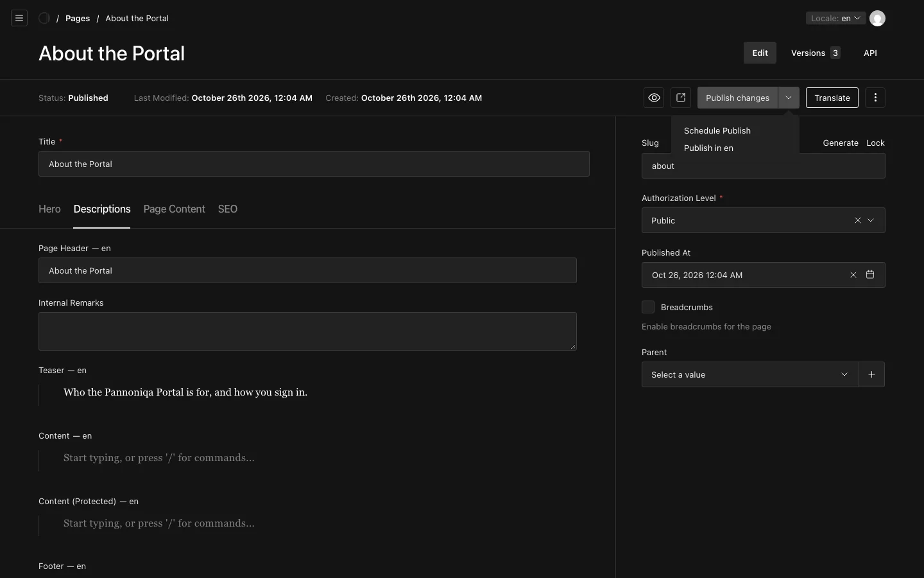Click the Content (Protected) editor

click(307, 523)
